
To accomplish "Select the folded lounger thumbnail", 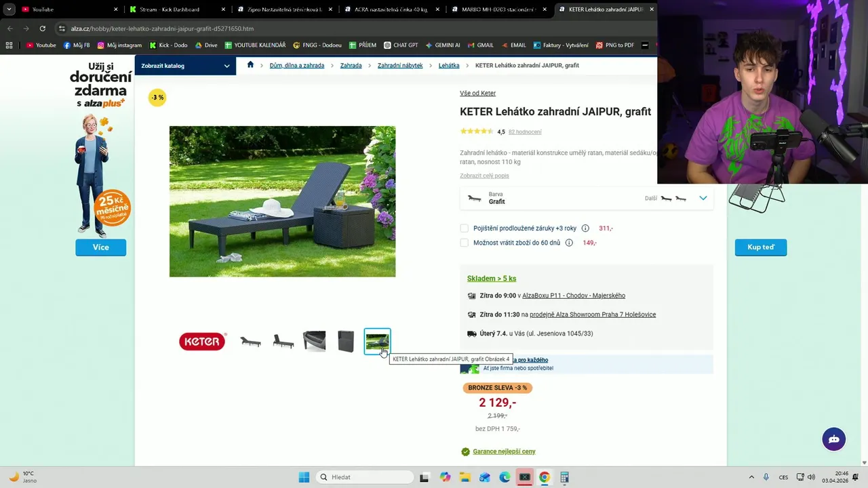I will pyautogui.click(x=346, y=342).
